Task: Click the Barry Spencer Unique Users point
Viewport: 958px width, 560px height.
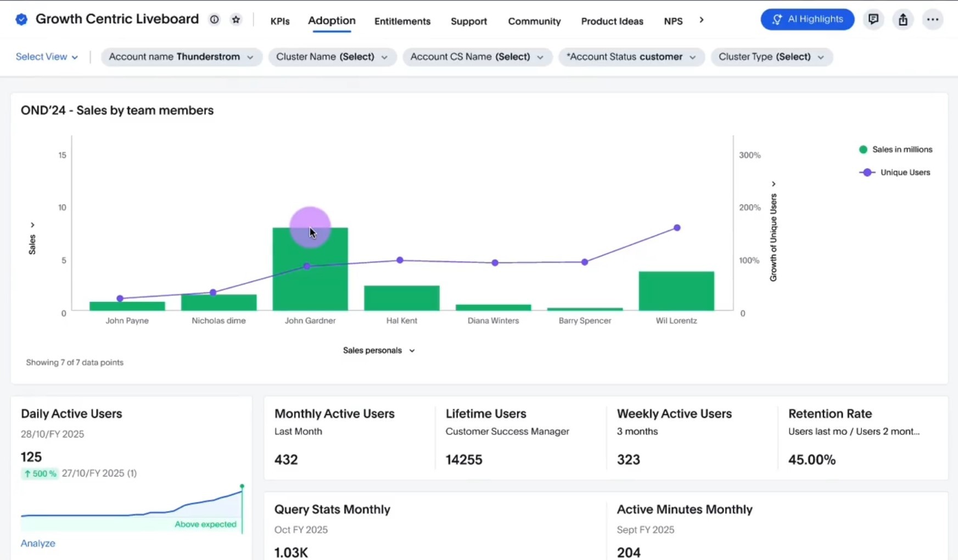Action: coord(585,262)
